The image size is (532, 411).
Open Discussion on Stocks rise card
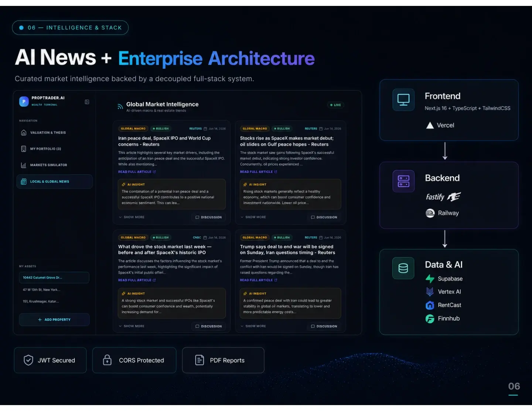(x=324, y=217)
